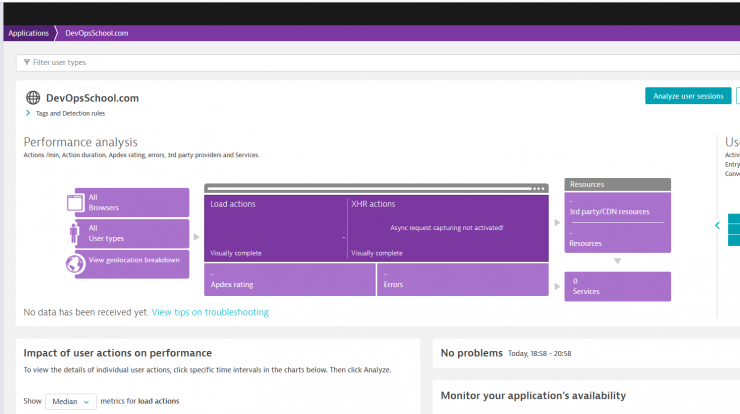Screen dimensions: 740x414
Task: Click the Performance analysis heading
Action: pos(80,142)
